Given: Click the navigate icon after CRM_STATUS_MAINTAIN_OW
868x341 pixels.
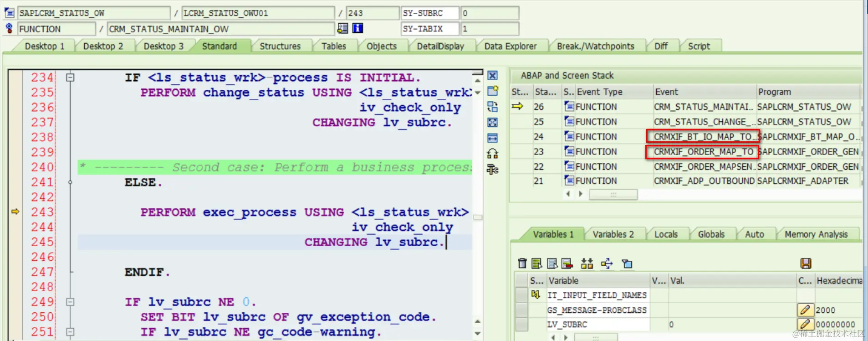Looking at the screenshot, I should click(342, 28).
